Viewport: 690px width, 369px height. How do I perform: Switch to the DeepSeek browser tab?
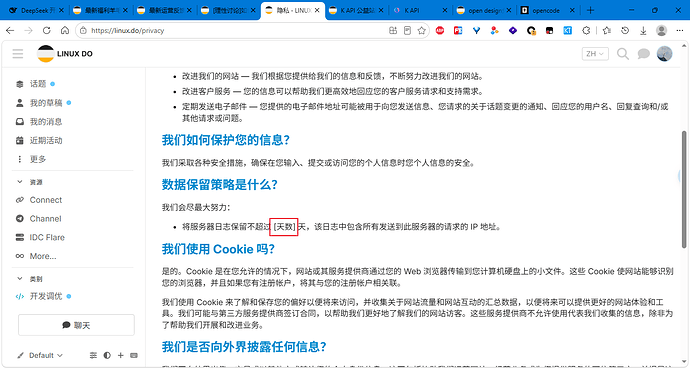(36, 10)
